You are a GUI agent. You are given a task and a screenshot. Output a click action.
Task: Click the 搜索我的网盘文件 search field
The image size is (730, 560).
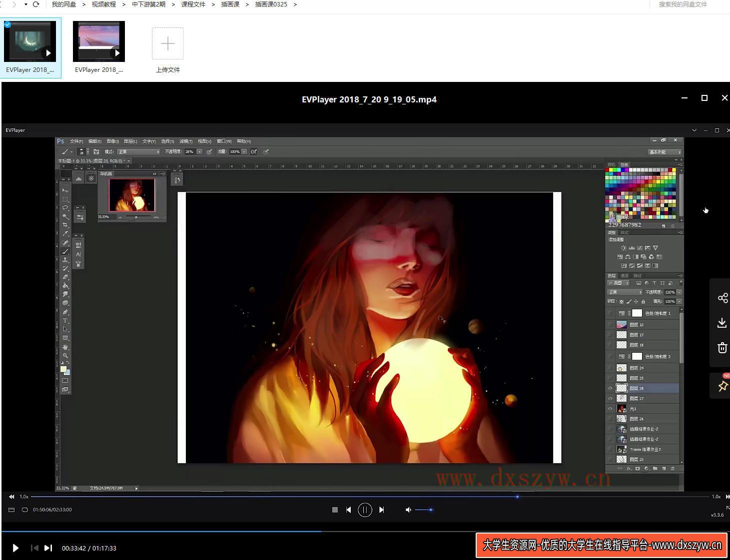[x=683, y=4]
